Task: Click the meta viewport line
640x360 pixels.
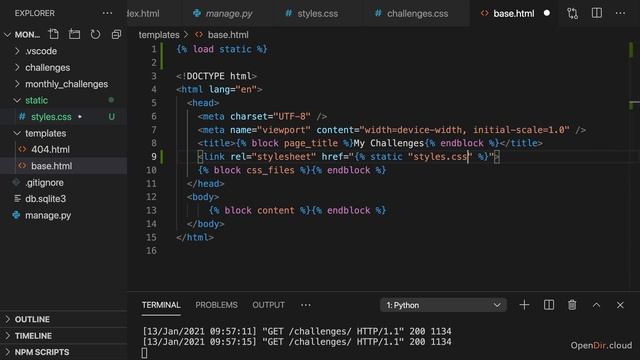Action: tap(392, 130)
